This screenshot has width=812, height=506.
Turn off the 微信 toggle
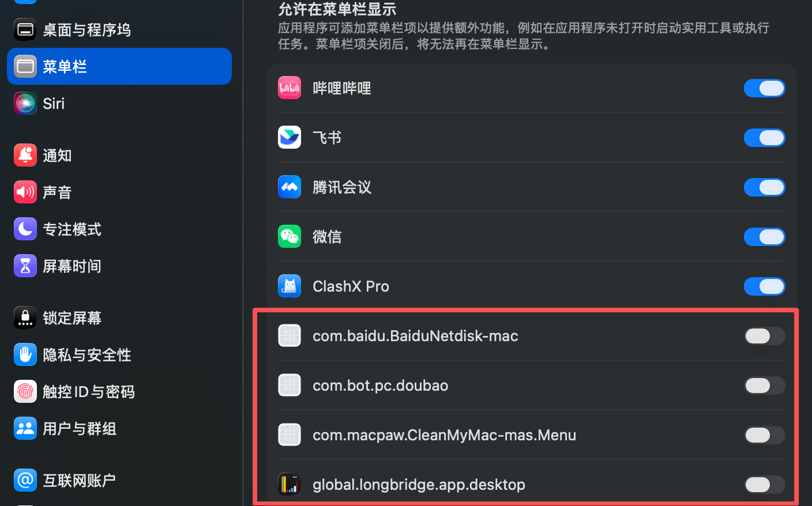(x=765, y=237)
